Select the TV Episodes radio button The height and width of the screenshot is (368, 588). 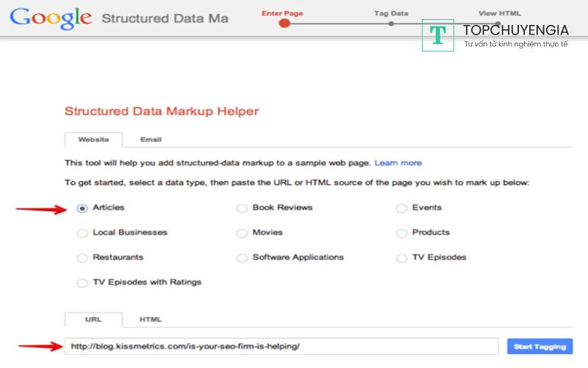click(x=401, y=258)
